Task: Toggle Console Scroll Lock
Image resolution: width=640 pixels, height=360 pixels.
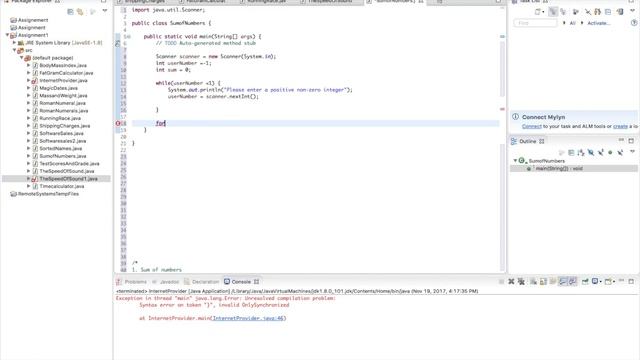Action: 543,282
